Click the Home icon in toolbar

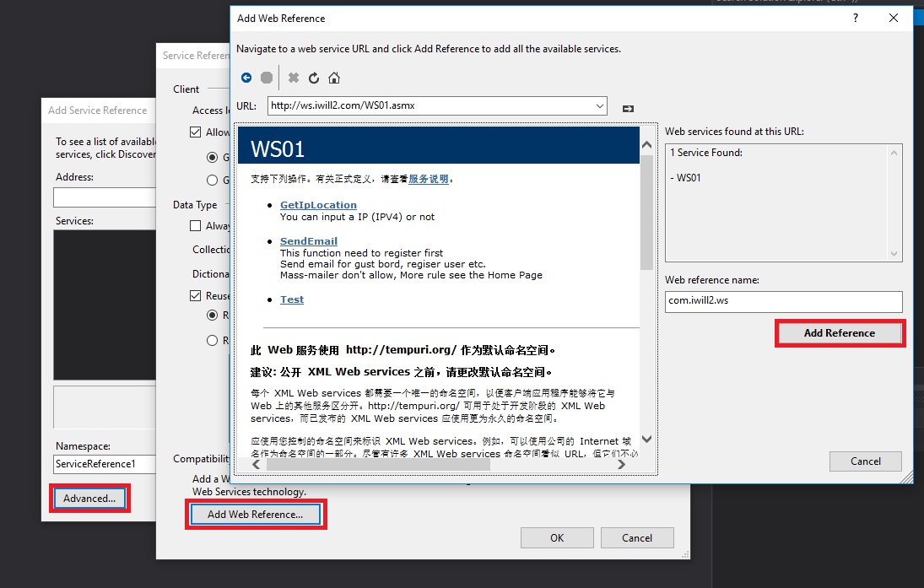334,78
